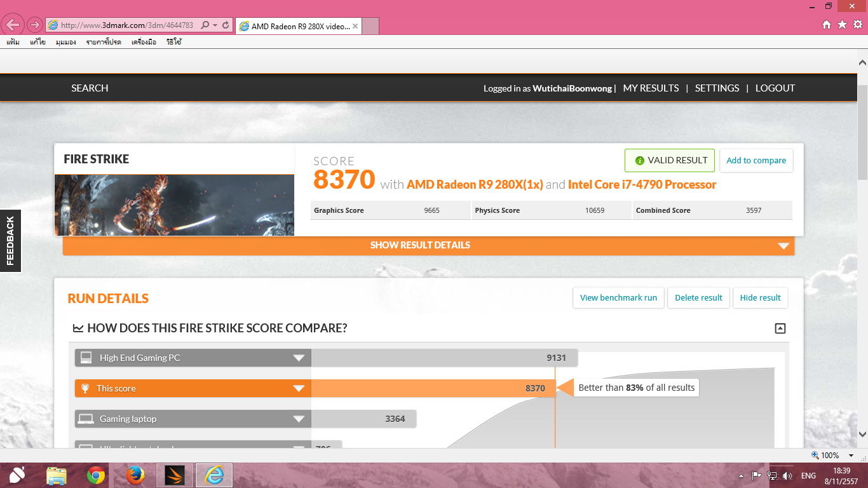
Task: Click the VALID RESULT button
Action: coord(670,161)
